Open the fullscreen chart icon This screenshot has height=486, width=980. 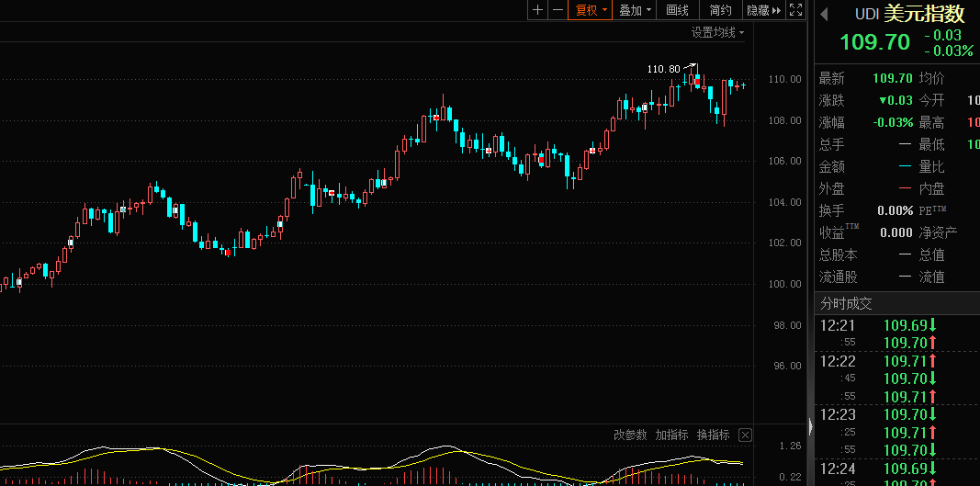(795, 10)
